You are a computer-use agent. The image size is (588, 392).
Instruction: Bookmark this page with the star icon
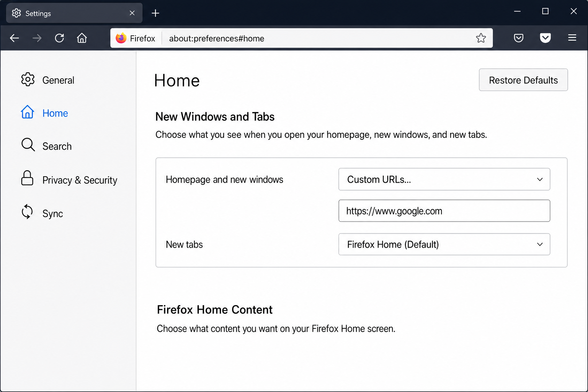(481, 38)
